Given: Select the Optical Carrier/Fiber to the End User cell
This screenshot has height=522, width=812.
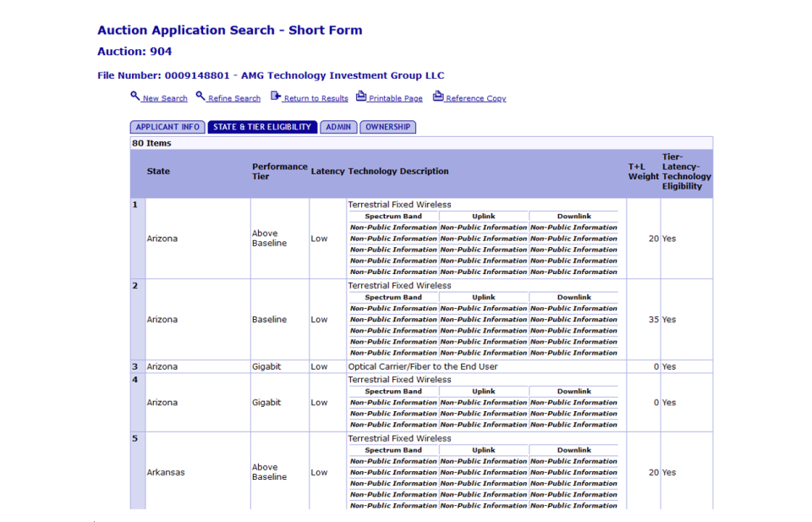Looking at the screenshot, I should coord(423,367).
